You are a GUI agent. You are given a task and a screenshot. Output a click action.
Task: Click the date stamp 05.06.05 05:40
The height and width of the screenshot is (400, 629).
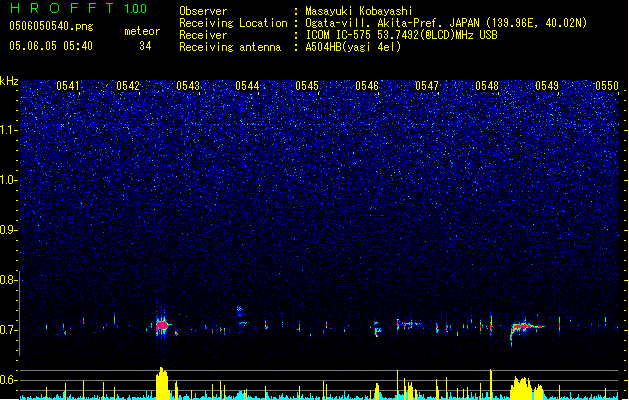pyautogui.click(x=51, y=46)
